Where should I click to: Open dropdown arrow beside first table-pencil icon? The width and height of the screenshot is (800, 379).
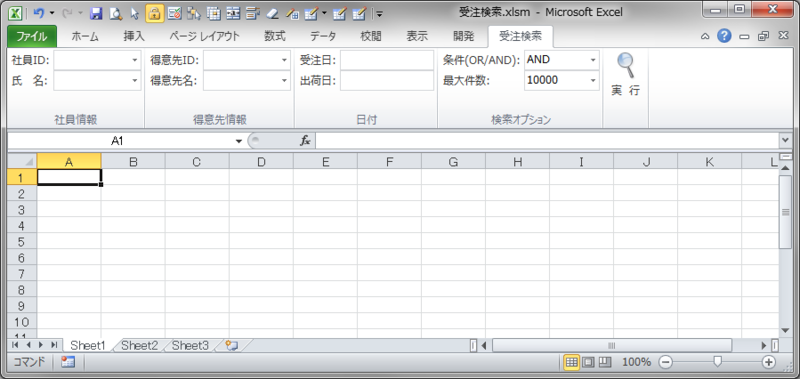pos(324,13)
